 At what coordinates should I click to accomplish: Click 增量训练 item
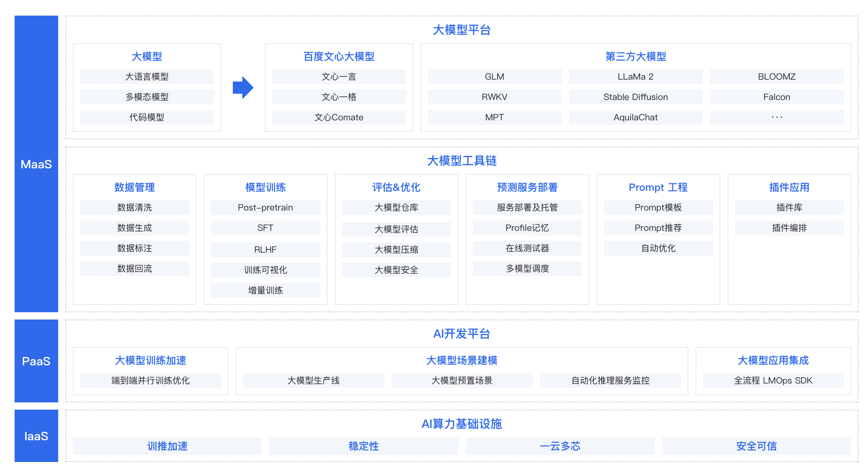pyautogui.click(x=266, y=290)
